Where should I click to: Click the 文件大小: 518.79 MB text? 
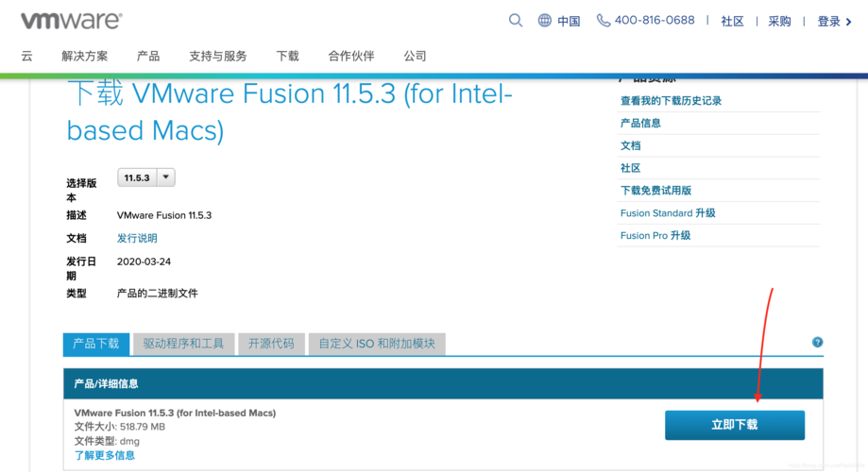(120, 427)
